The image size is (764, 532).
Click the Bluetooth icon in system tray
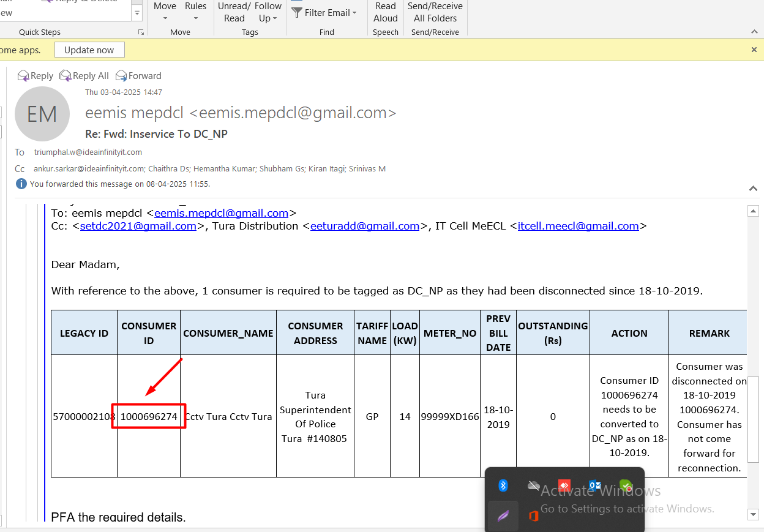[503, 485]
